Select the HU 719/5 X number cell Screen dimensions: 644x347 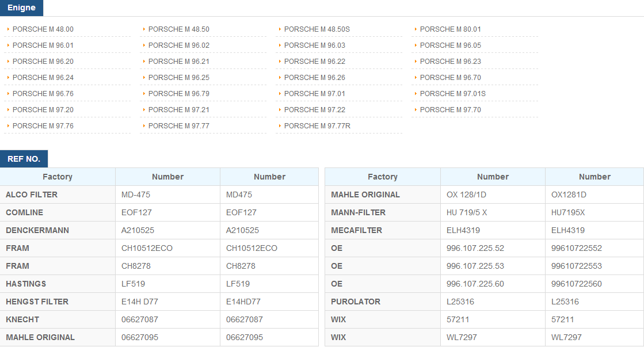(493, 212)
